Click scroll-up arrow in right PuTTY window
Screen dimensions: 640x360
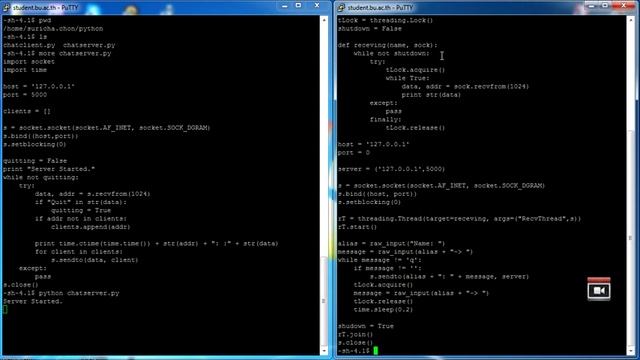[632, 20]
